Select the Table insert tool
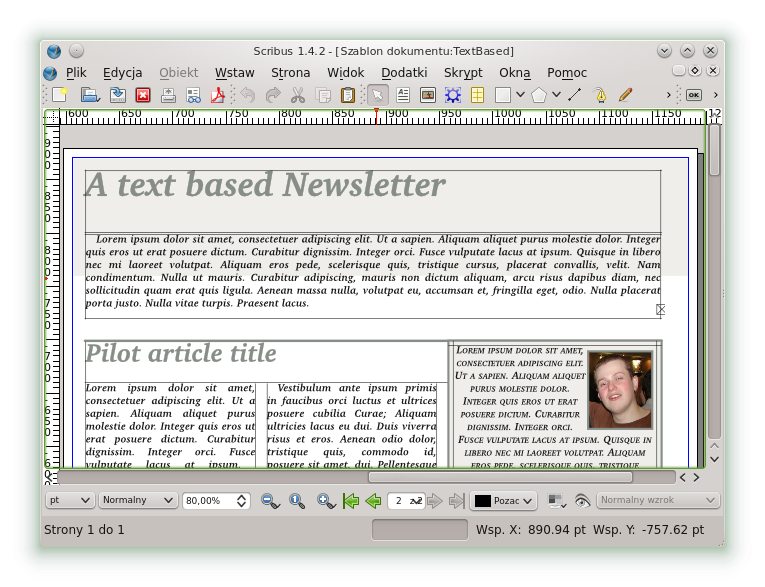The height and width of the screenshot is (587, 765). pyautogui.click(x=478, y=95)
